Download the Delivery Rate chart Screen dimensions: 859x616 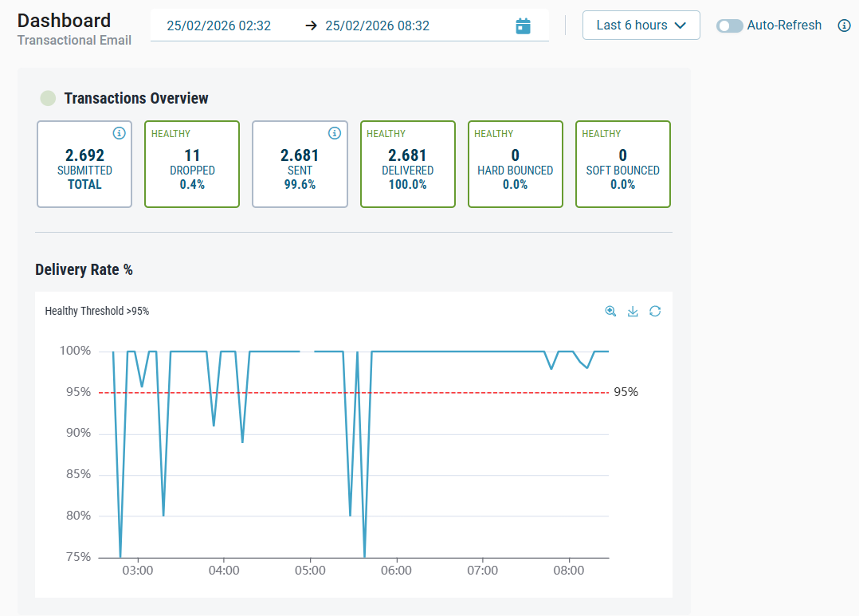tap(633, 312)
